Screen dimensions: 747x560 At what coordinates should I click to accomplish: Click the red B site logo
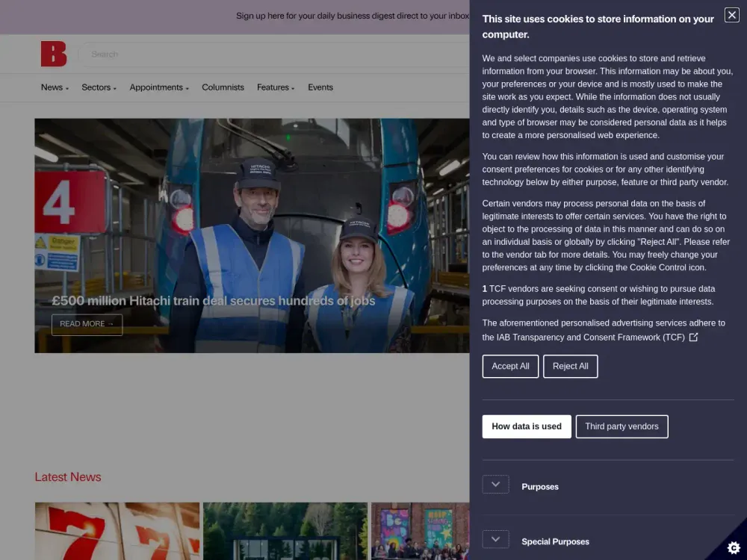pyautogui.click(x=54, y=55)
